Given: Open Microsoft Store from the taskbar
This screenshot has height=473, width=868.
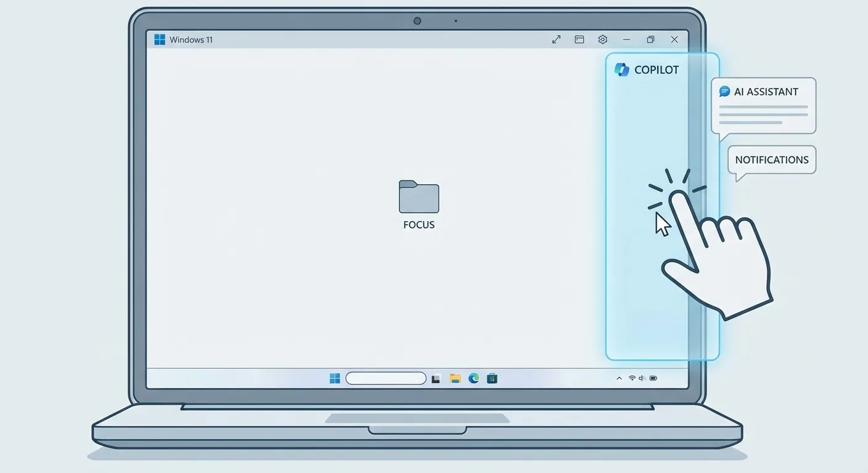Looking at the screenshot, I should pyautogui.click(x=492, y=378).
